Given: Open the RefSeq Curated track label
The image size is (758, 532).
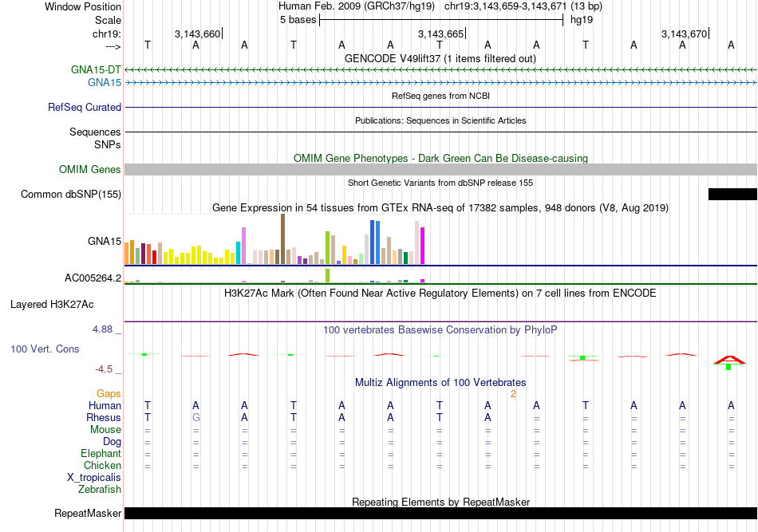Looking at the screenshot, I should pyautogui.click(x=85, y=107).
